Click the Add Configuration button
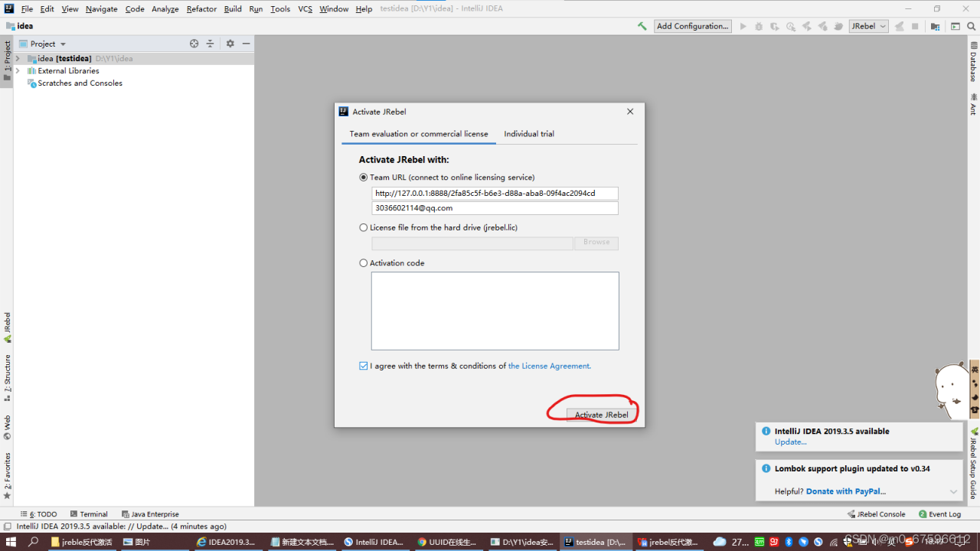The image size is (980, 551). 693,26
